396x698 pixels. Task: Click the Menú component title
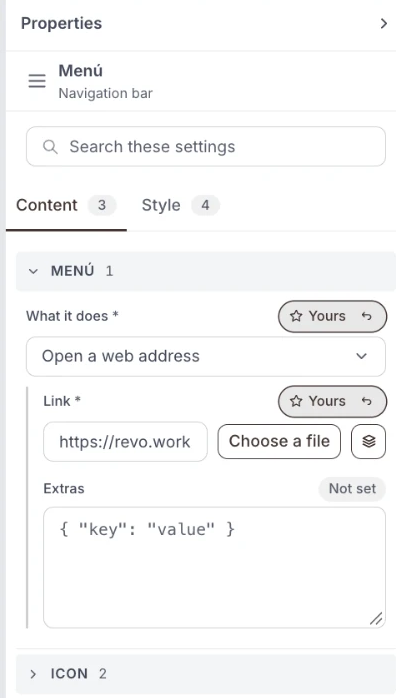coord(81,71)
